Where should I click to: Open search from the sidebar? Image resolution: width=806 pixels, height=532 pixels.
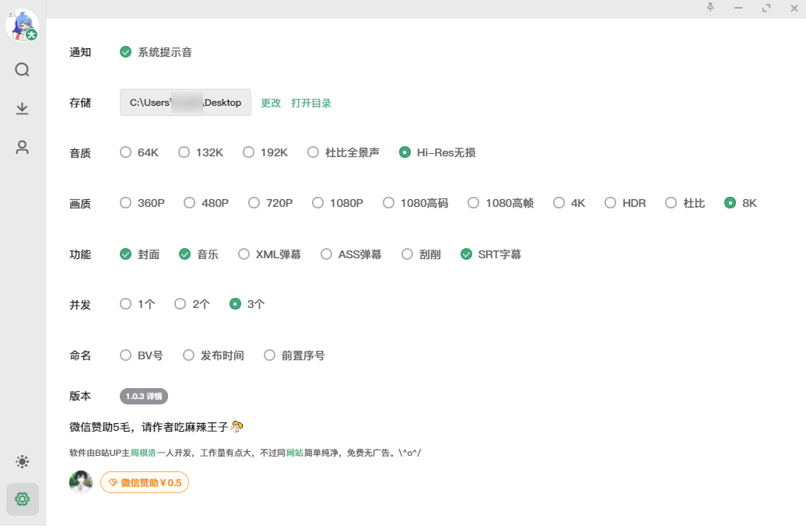[22, 69]
